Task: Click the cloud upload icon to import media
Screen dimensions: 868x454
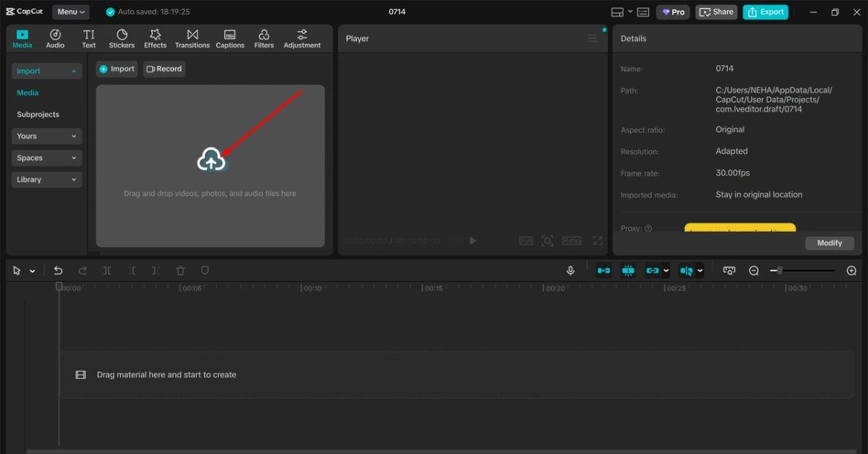Action: [210, 160]
